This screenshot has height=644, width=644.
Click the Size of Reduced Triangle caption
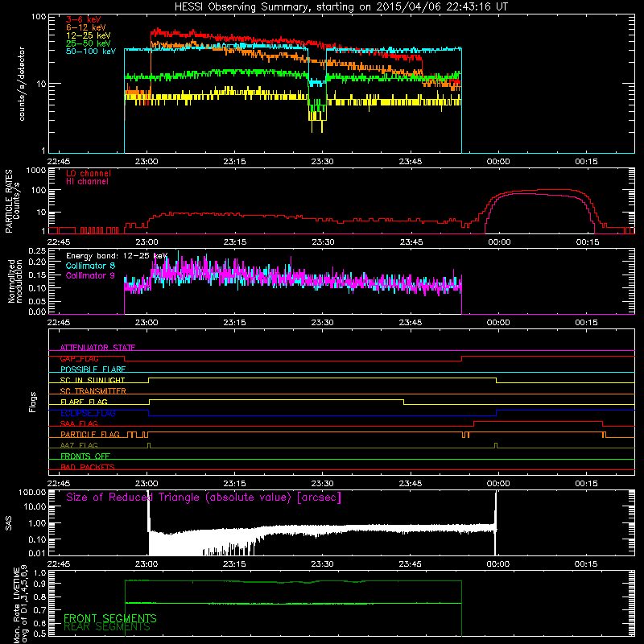(x=204, y=497)
